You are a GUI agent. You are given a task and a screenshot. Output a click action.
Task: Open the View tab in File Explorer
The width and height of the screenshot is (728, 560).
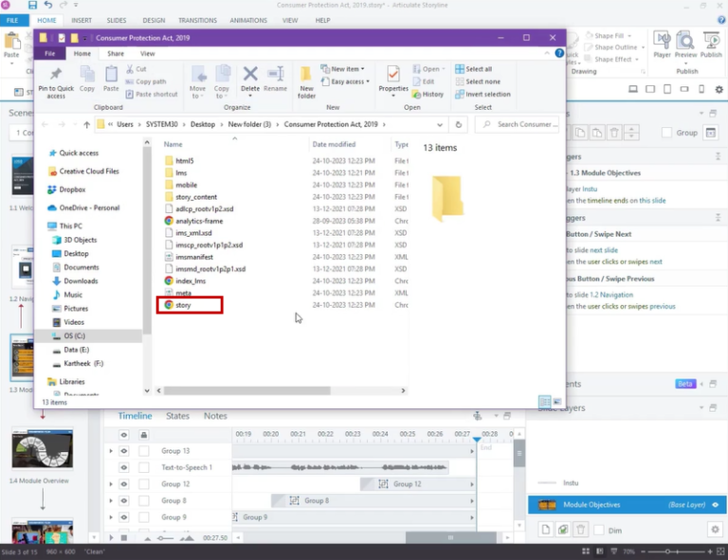(147, 54)
